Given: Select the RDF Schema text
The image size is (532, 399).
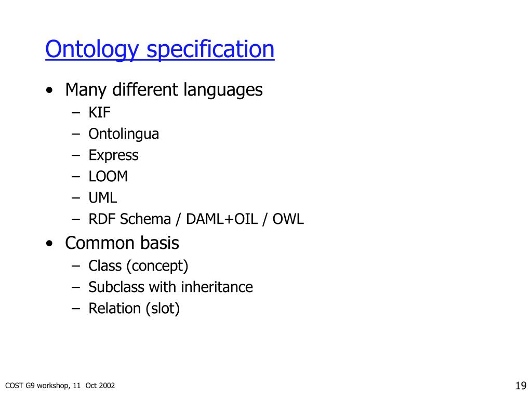Looking at the screenshot, I should [x=129, y=219].
